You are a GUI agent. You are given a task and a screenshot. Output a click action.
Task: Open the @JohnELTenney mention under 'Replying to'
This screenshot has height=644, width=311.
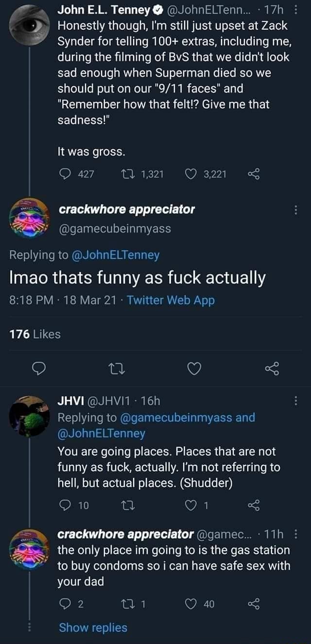click(x=117, y=254)
